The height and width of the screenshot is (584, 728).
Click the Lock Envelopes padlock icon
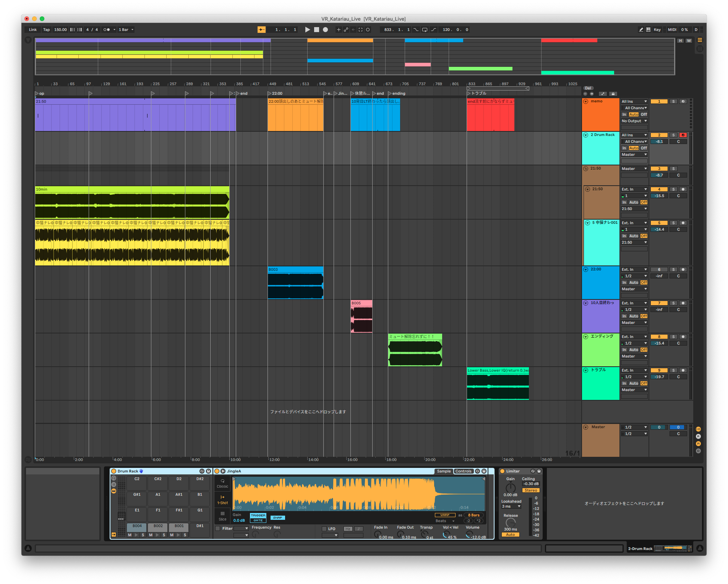click(x=613, y=94)
